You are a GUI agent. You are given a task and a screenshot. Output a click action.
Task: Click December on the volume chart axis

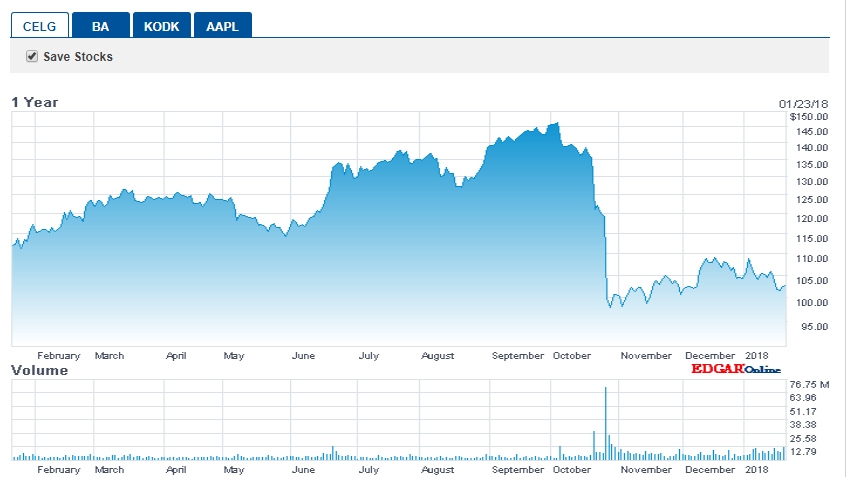pos(710,470)
